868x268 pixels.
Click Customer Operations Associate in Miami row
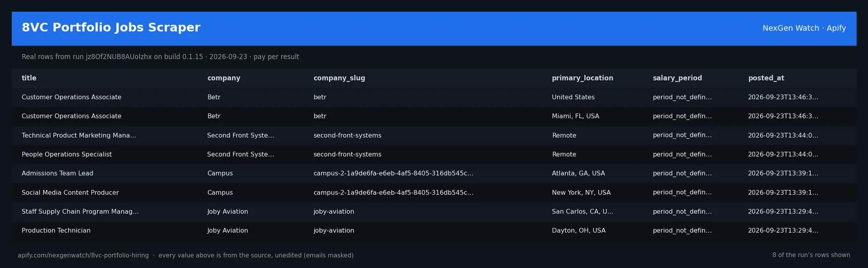71,116
